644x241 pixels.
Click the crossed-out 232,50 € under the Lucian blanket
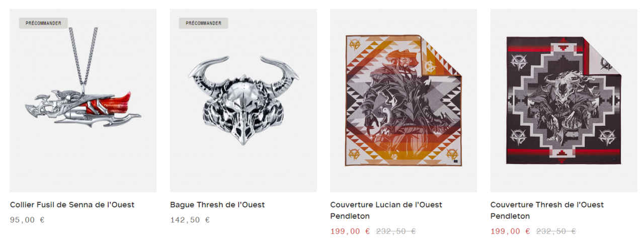(x=396, y=231)
